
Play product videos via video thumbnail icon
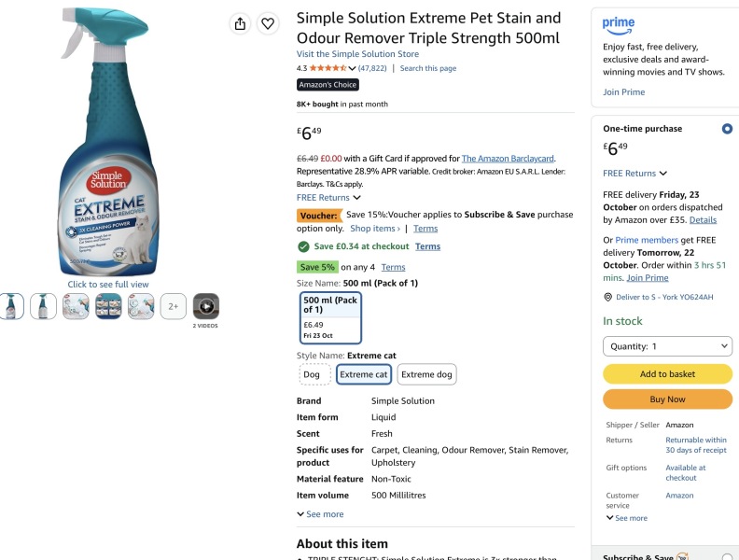206,306
